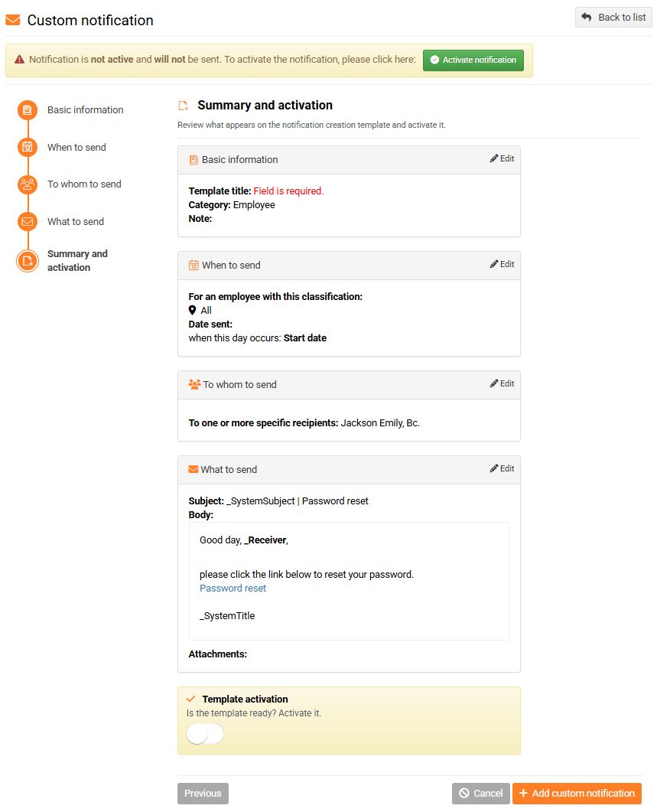The height and width of the screenshot is (812, 657).
Task: Edit the Basic information section
Action: tap(503, 159)
